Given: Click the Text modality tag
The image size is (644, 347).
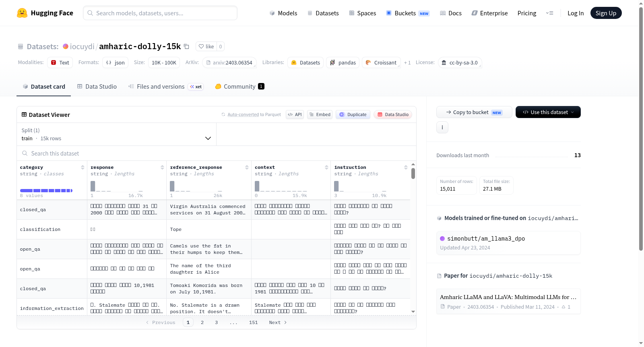Looking at the screenshot, I should point(60,62).
